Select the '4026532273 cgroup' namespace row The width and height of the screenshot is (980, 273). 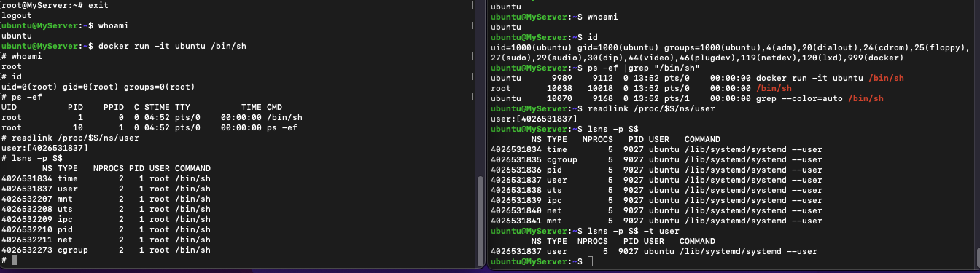click(106, 250)
